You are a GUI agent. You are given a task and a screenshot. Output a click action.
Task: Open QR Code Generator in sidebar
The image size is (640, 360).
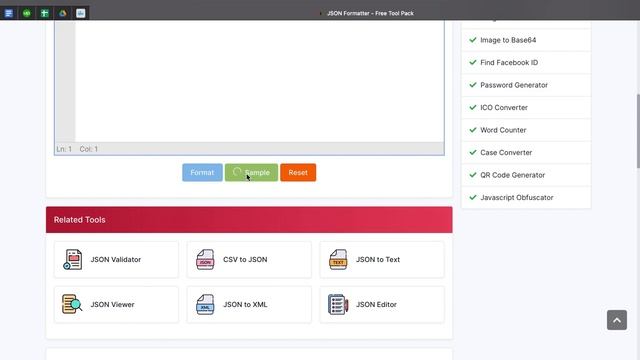(x=526, y=175)
